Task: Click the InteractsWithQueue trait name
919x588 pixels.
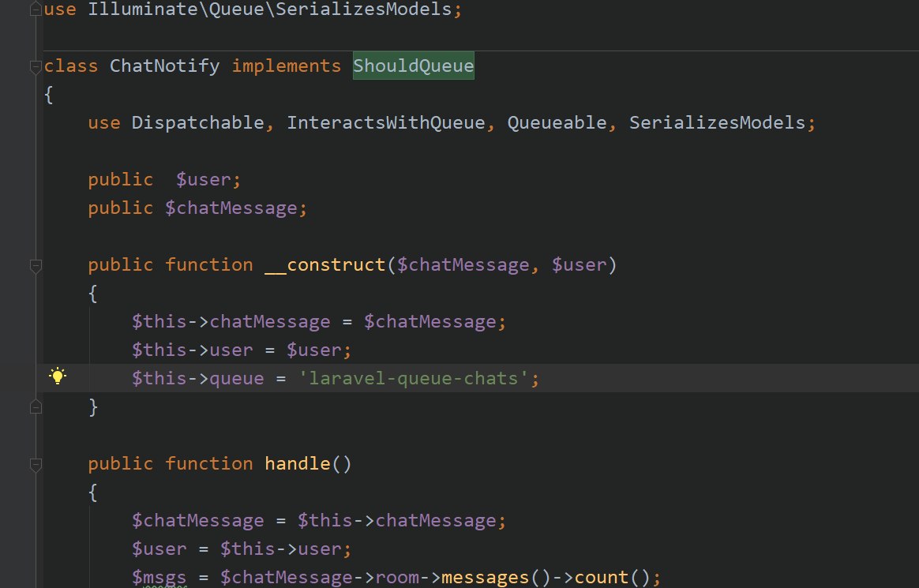Action: pyautogui.click(x=385, y=123)
